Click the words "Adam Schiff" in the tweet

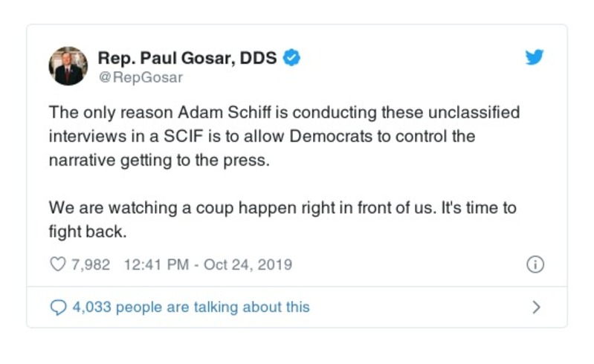(x=215, y=114)
